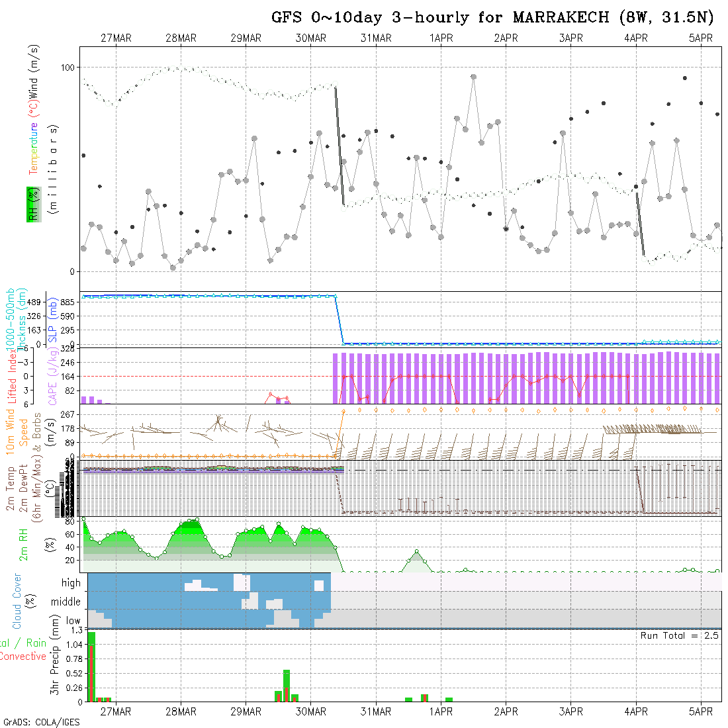728x728 pixels.
Task: Click the 'low' cloud cover row label
Action: [x=73, y=621]
